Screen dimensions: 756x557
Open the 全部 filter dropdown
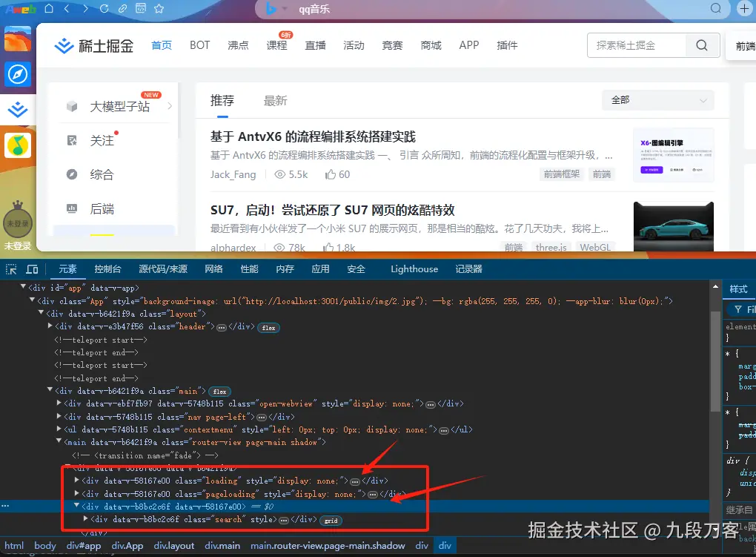[x=658, y=100]
